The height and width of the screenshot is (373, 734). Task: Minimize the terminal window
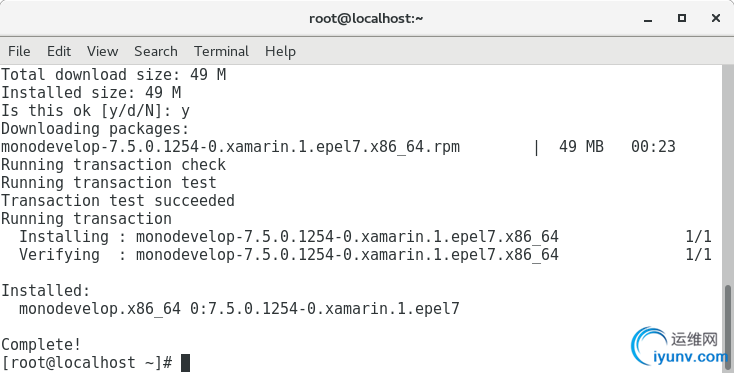coord(648,20)
